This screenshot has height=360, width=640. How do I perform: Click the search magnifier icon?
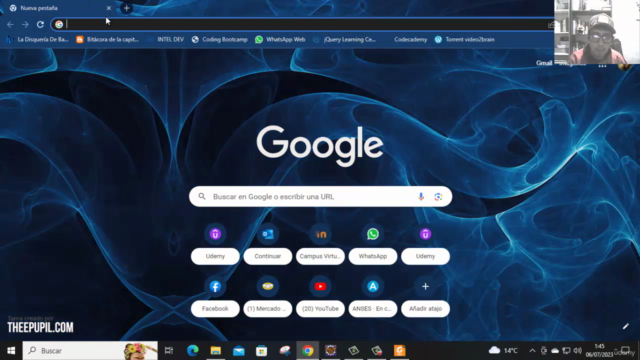click(202, 197)
